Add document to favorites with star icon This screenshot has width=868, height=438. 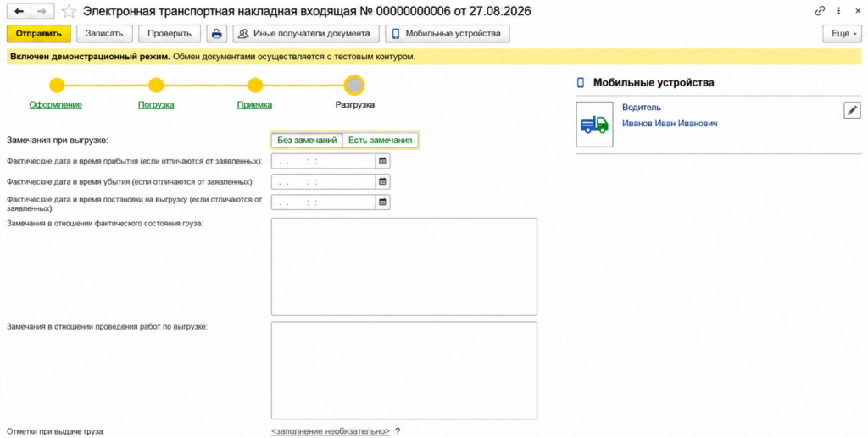[69, 11]
